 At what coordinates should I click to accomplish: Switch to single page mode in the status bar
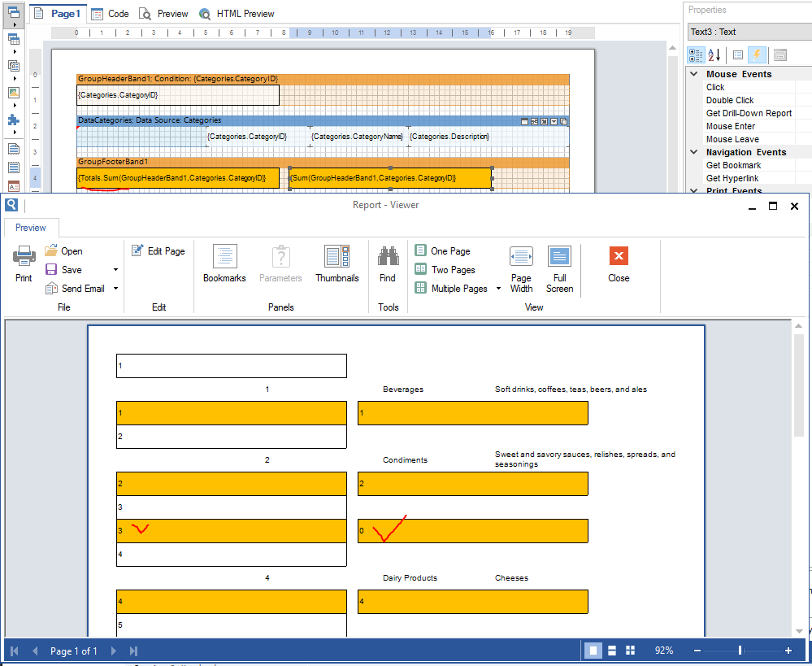pos(593,651)
